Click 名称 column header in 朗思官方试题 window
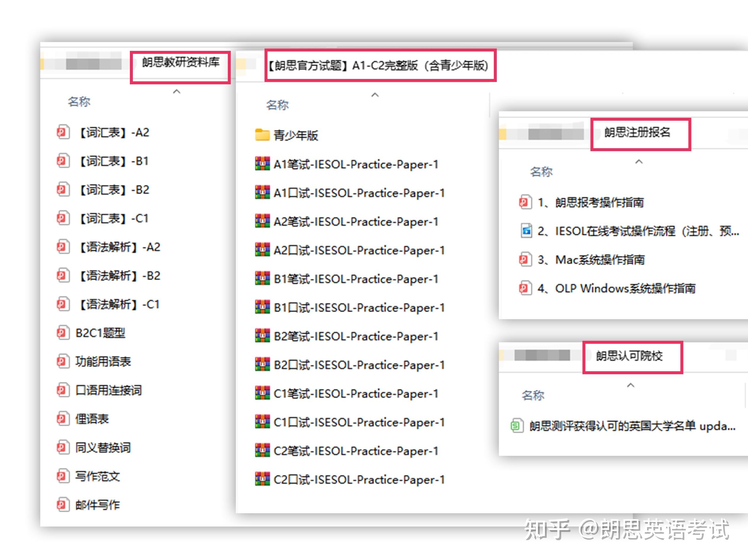This screenshot has height=560, width=748. pos(277,105)
